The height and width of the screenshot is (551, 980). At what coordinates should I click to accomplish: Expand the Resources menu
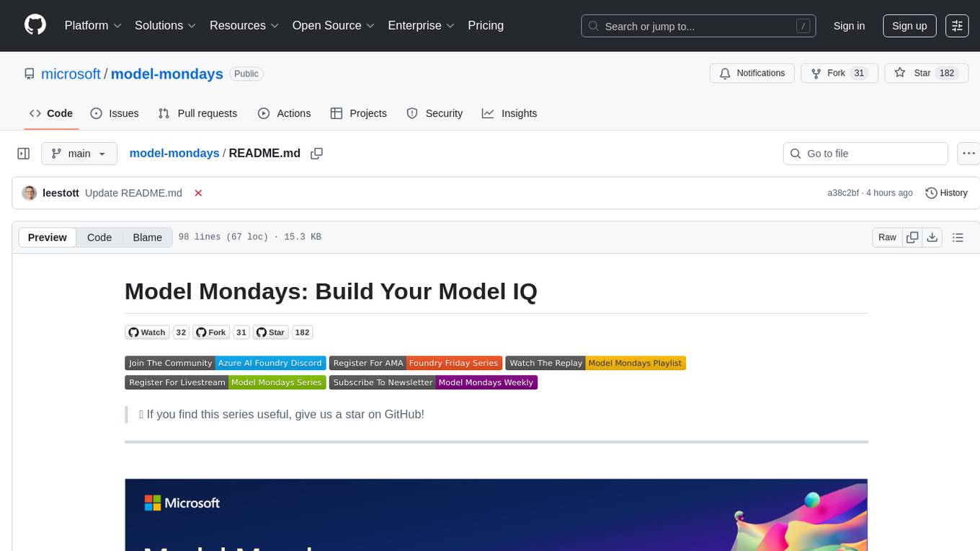244,25
